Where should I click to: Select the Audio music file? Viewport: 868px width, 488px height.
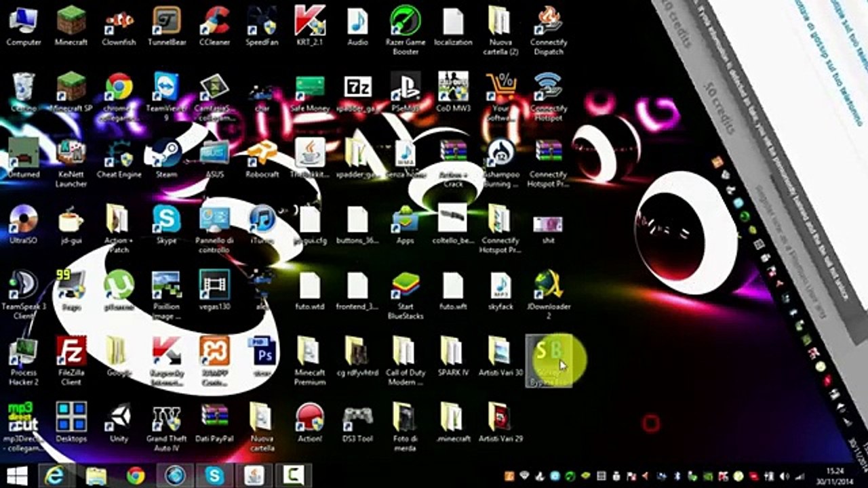point(357,26)
